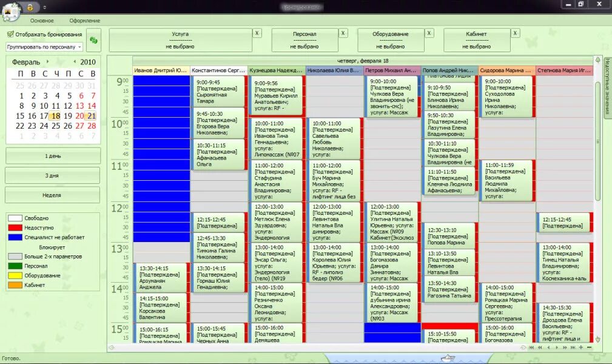The width and height of the screenshot is (612, 364).
Task: Click the green refresh button
Action: [93, 40]
